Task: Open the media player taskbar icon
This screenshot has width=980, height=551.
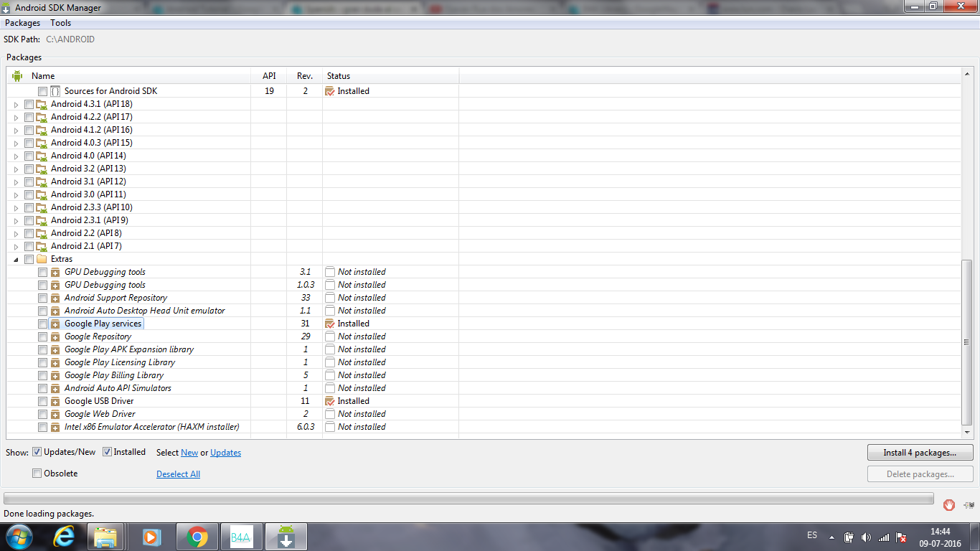Action: 151,537
